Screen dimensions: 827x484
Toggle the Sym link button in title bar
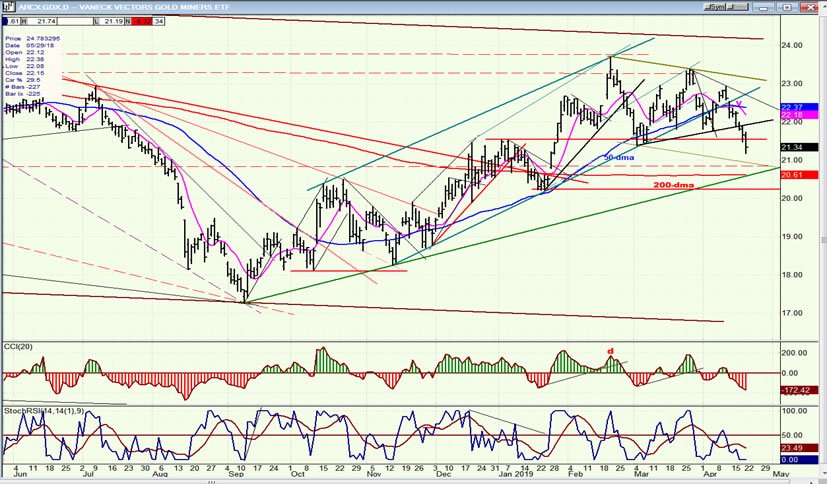coord(717,7)
